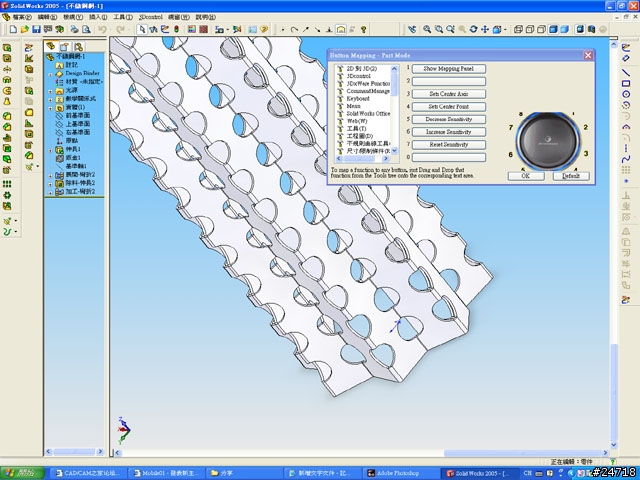Expand the 光源 folder in tree
640x480 pixels.
(51, 91)
